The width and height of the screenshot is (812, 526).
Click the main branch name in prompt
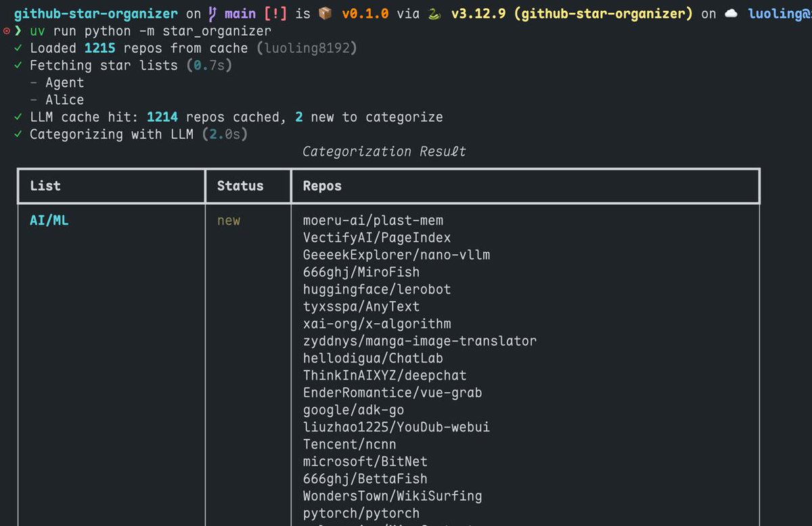click(x=240, y=14)
